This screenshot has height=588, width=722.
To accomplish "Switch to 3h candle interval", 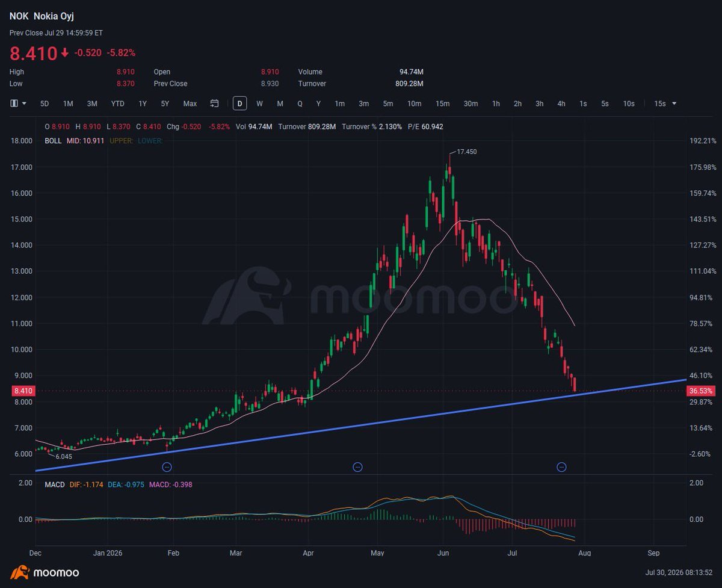I will click(539, 104).
